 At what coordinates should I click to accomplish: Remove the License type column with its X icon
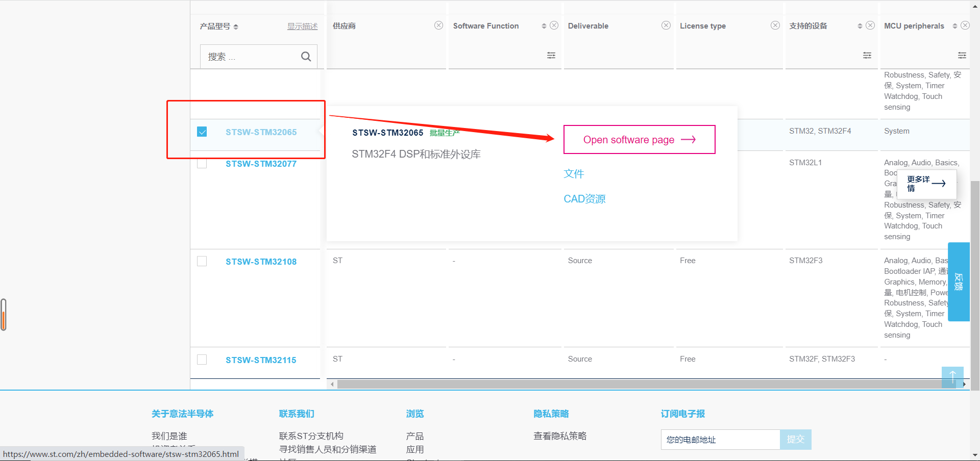[775, 25]
